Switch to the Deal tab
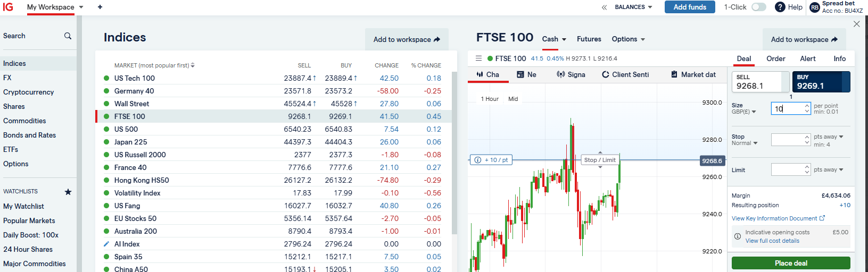Image resolution: width=868 pixels, height=272 pixels. (x=744, y=58)
